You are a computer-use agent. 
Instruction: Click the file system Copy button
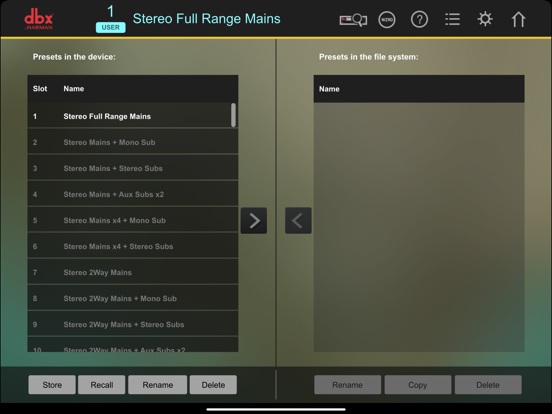418,385
